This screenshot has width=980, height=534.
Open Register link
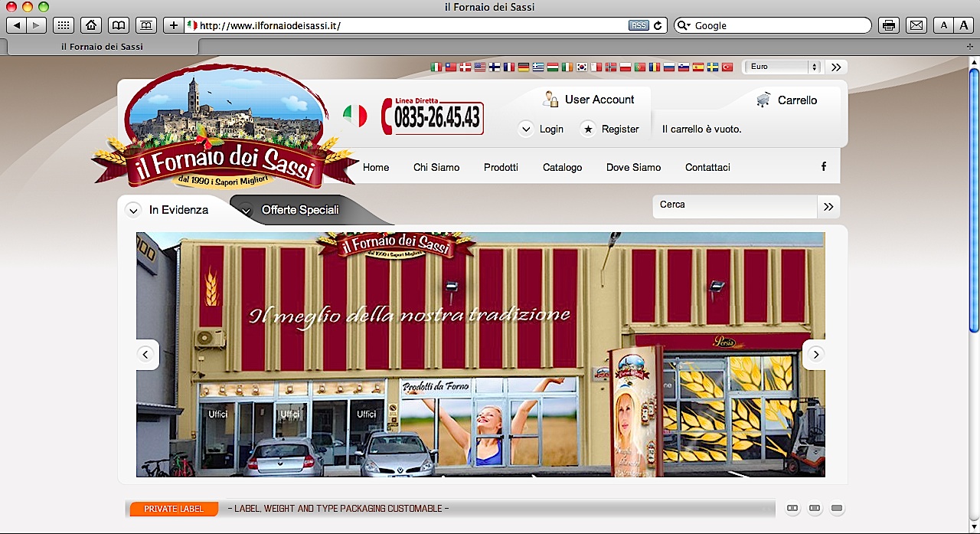pyautogui.click(x=620, y=129)
